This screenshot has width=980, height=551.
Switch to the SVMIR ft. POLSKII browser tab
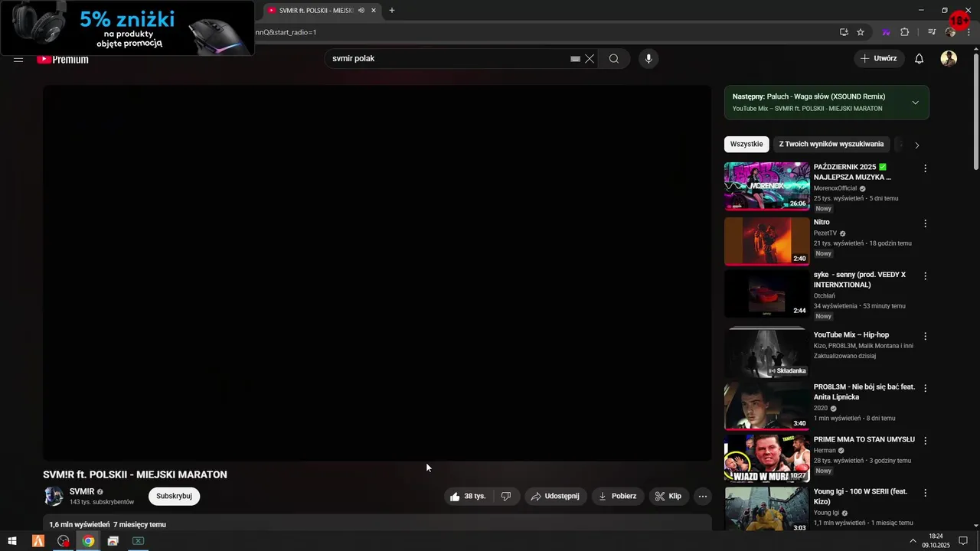(315, 11)
